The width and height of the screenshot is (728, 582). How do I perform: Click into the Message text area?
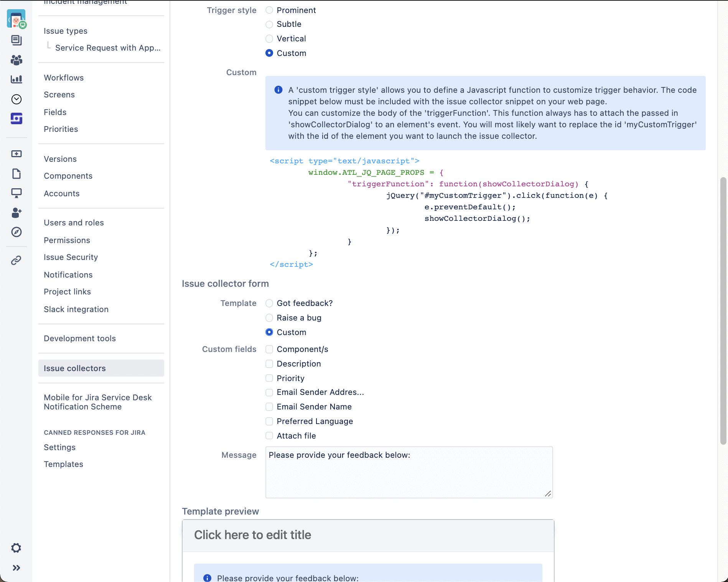(409, 472)
